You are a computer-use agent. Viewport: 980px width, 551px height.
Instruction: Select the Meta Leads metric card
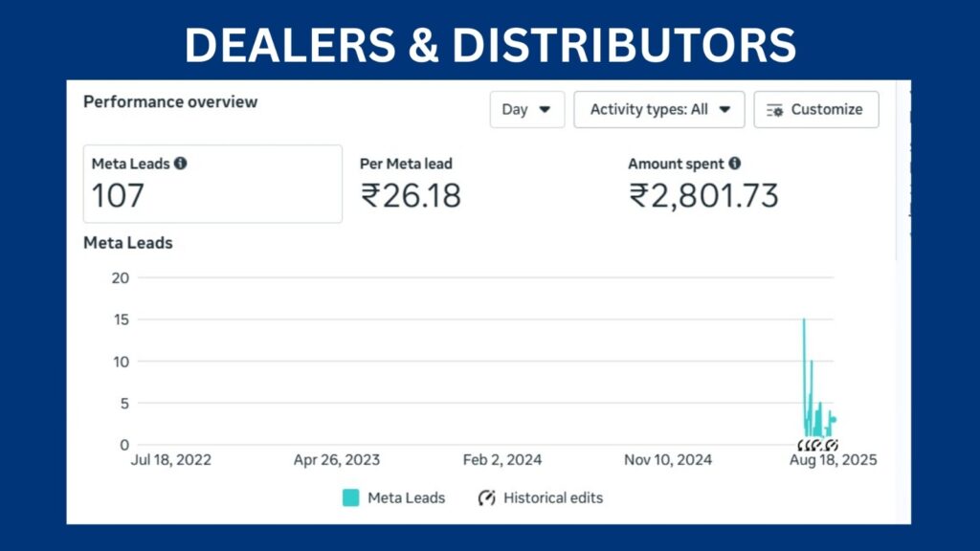[212, 184]
